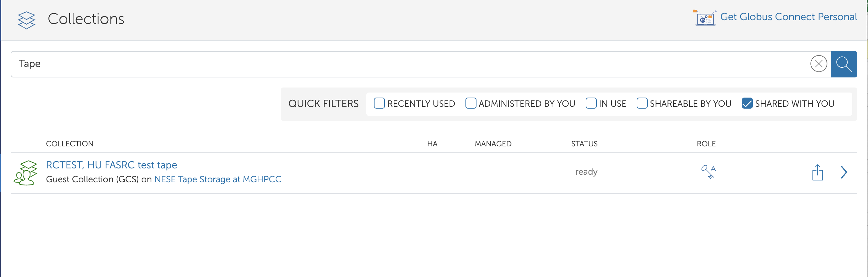Run search with magnifying glass button

tap(844, 64)
